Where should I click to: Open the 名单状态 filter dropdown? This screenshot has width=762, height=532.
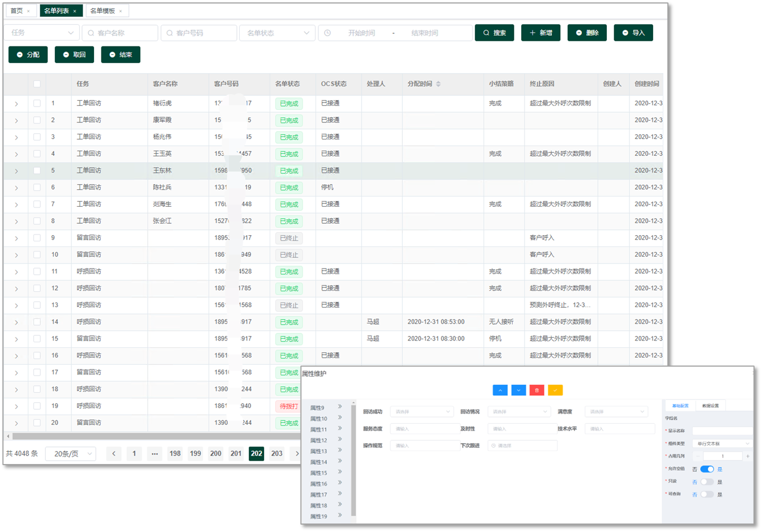point(277,33)
